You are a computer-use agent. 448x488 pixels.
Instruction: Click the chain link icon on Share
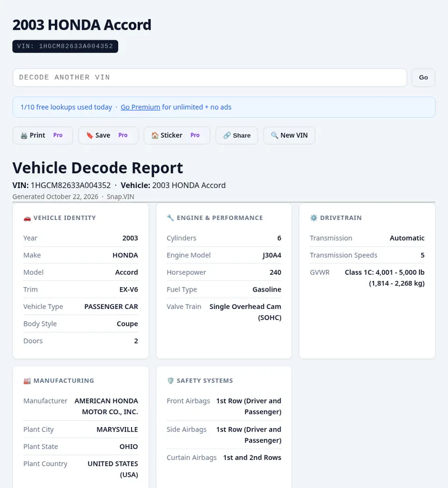tap(227, 135)
